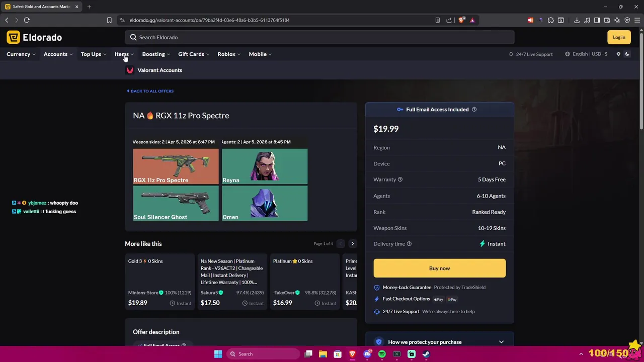Open the Reyna agent image

265,166
